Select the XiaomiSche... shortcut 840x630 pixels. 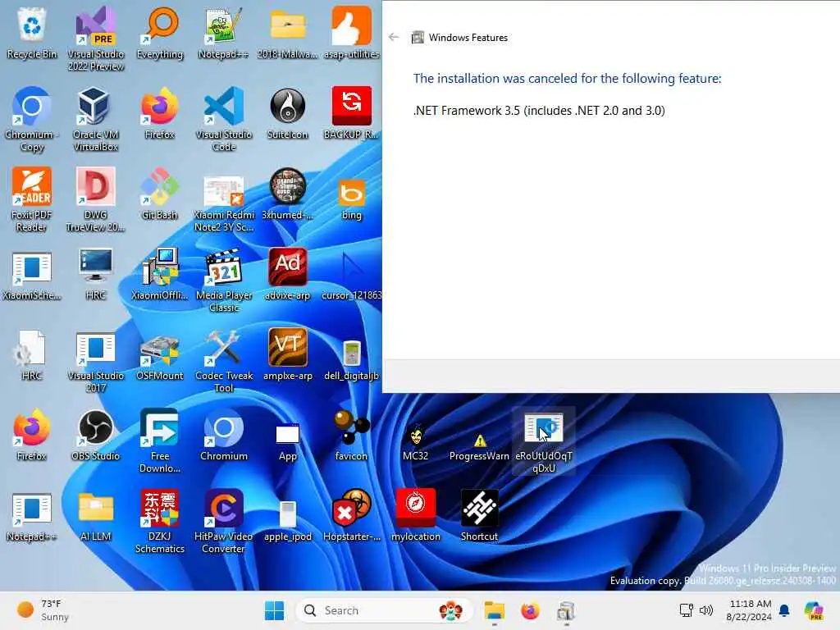[32, 274]
